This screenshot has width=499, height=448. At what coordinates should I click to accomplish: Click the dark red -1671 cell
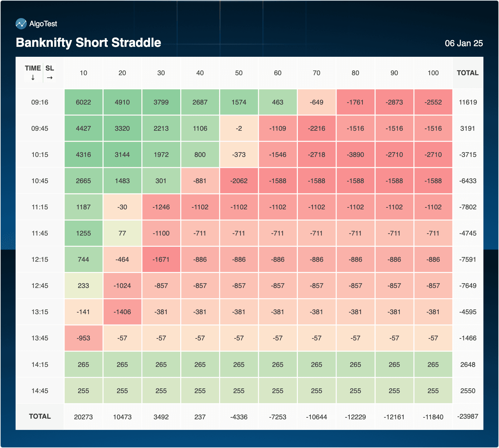point(161,260)
